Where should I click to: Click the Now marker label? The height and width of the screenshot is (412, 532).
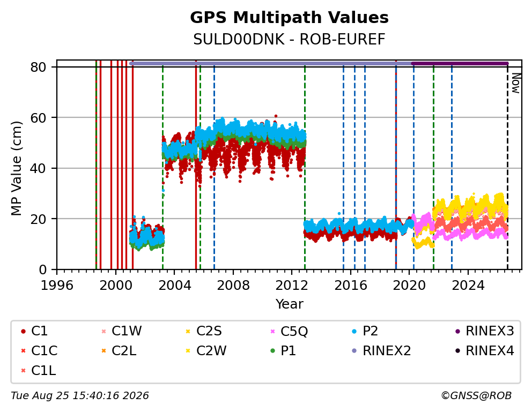pos(516,84)
